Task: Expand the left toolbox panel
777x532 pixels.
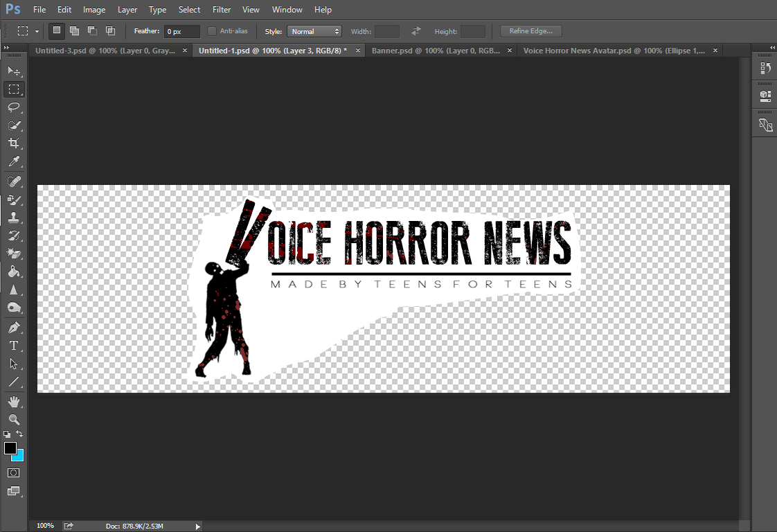Action: pyautogui.click(x=6, y=48)
